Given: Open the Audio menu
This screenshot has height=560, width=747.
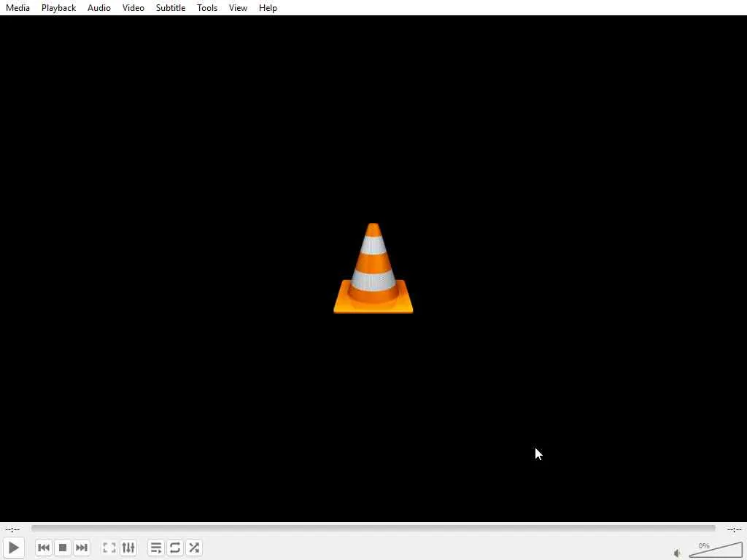Looking at the screenshot, I should [x=99, y=7].
